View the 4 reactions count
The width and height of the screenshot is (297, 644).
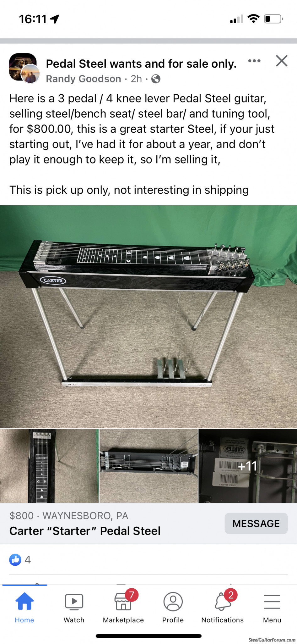coord(28,559)
